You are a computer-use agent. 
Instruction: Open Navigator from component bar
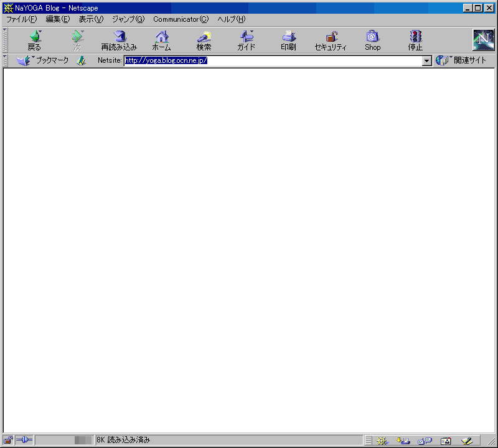382,441
